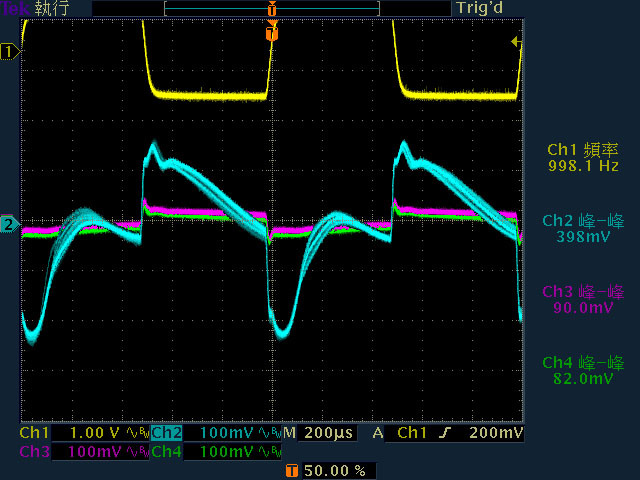Click the A trigger label
The height and width of the screenshot is (480, 640).
[378, 433]
